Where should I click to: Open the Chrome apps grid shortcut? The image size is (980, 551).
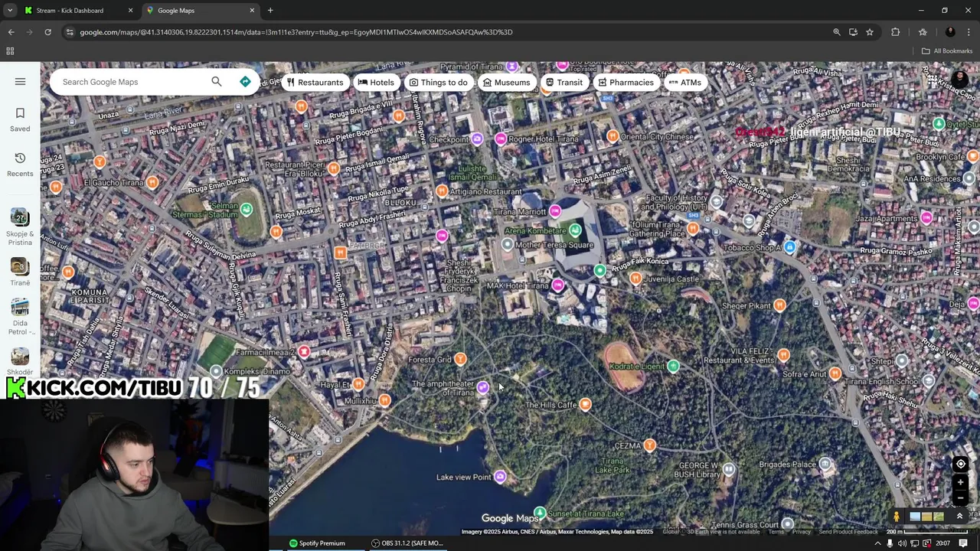10,51
